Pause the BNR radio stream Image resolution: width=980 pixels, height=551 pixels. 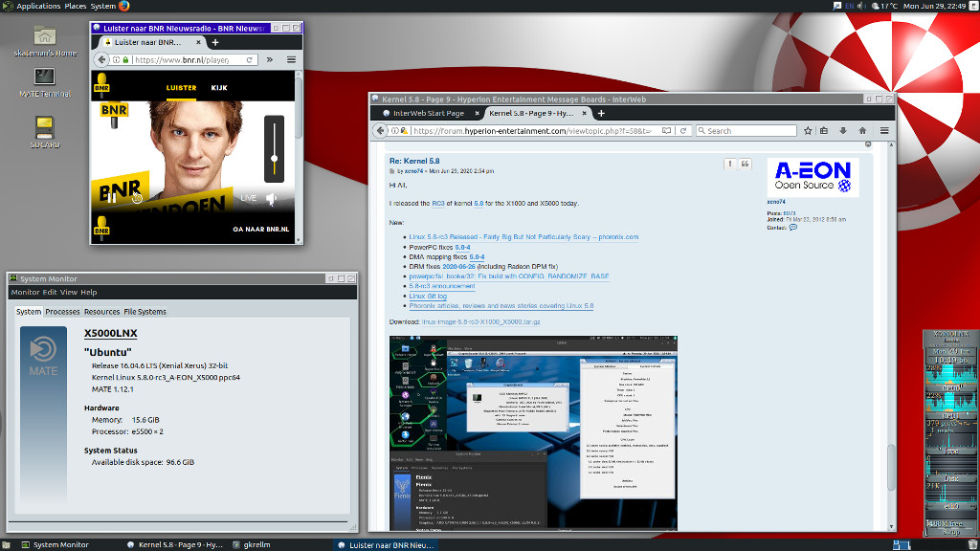(x=111, y=198)
